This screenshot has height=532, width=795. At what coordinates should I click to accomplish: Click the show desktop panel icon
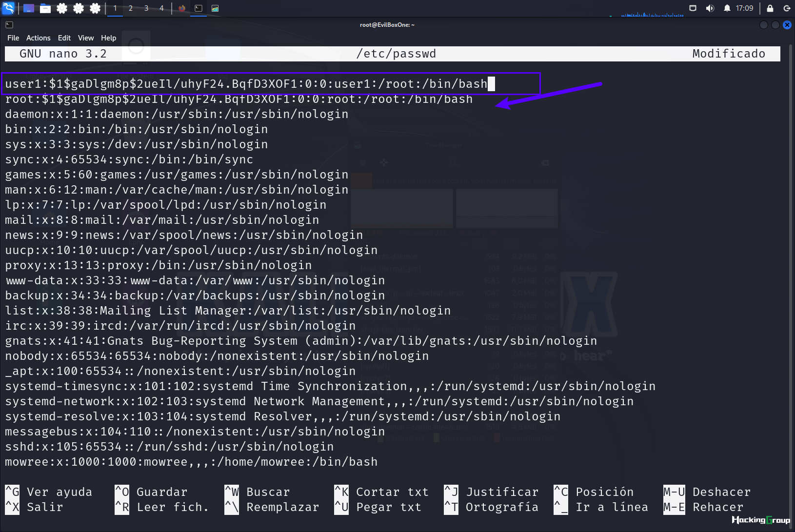click(x=29, y=8)
